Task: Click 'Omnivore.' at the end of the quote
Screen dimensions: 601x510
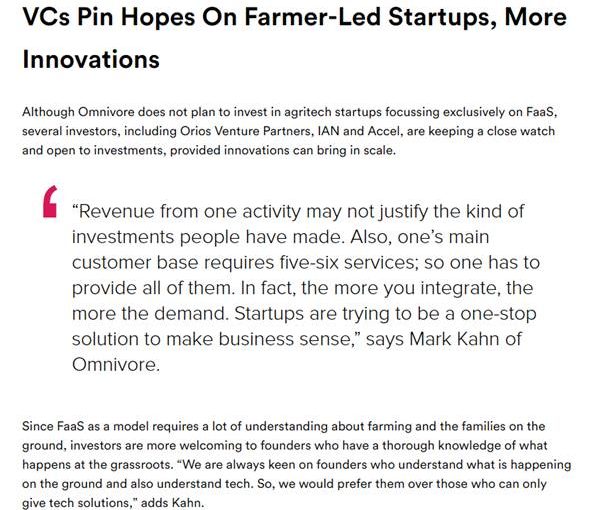Action: click(116, 364)
